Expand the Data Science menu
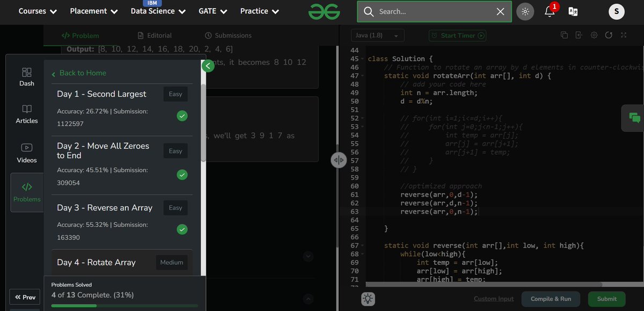This screenshot has width=644, height=311. click(158, 11)
